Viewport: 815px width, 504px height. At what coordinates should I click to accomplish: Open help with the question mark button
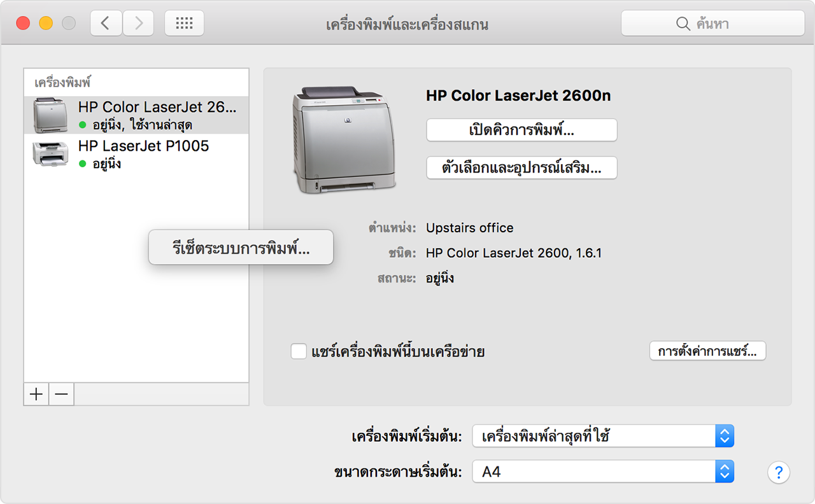[x=779, y=472]
